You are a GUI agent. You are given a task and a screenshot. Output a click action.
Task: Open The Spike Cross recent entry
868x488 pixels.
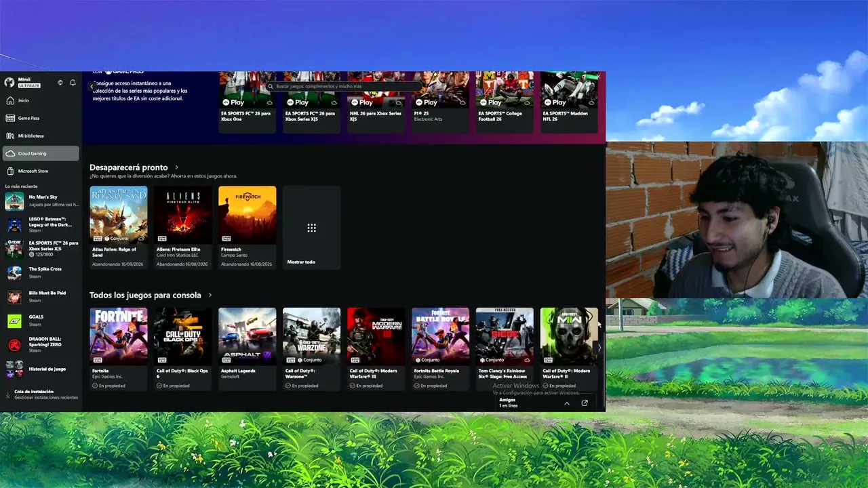41,273
